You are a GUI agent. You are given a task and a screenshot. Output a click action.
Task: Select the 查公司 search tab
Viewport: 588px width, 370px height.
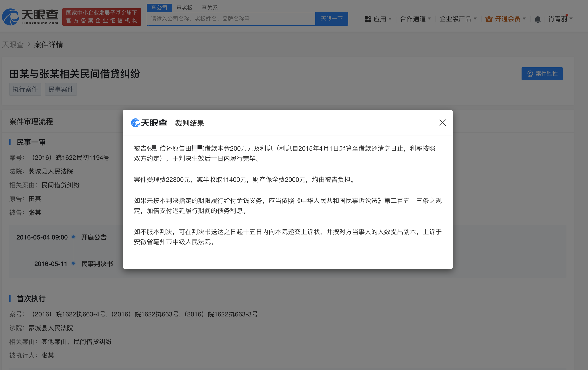[x=159, y=8]
